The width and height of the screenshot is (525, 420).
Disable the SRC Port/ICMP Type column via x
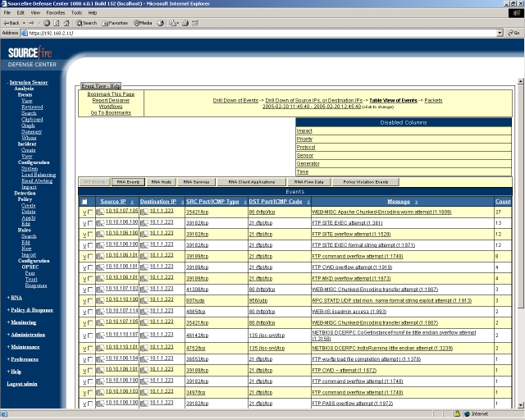pyautogui.click(x=245, y=202)
